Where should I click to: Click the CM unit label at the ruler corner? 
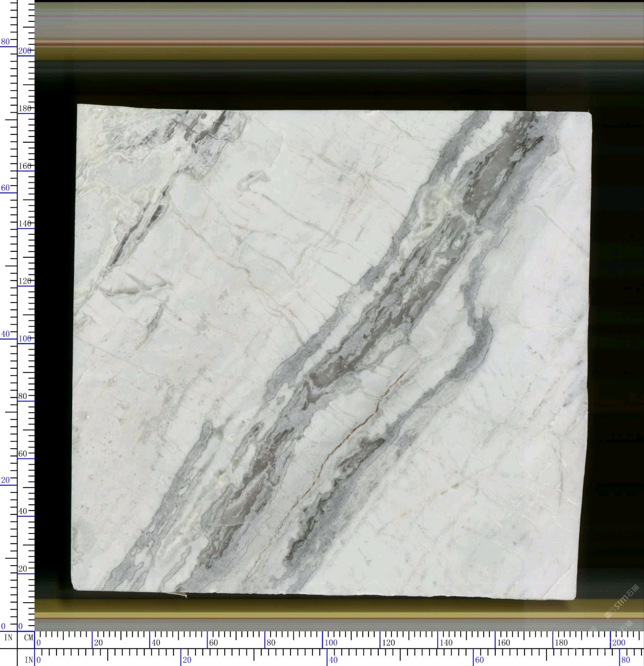click(x=28, y=637)
